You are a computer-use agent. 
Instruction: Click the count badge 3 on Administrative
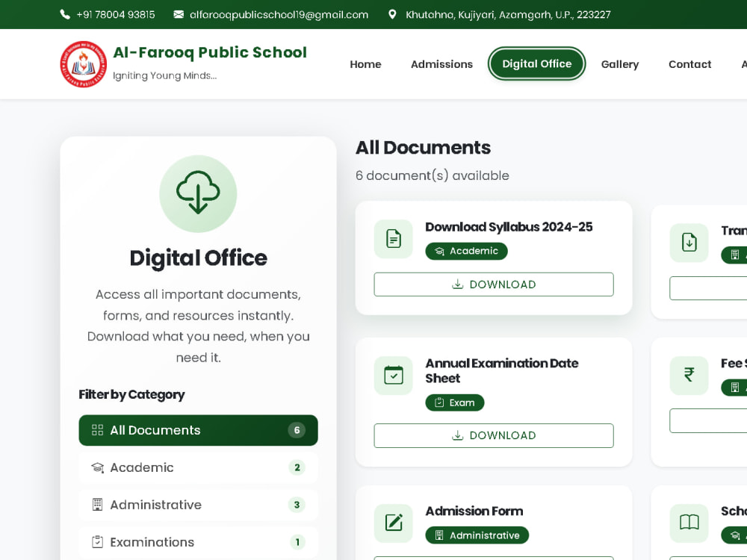coord(297,505)
